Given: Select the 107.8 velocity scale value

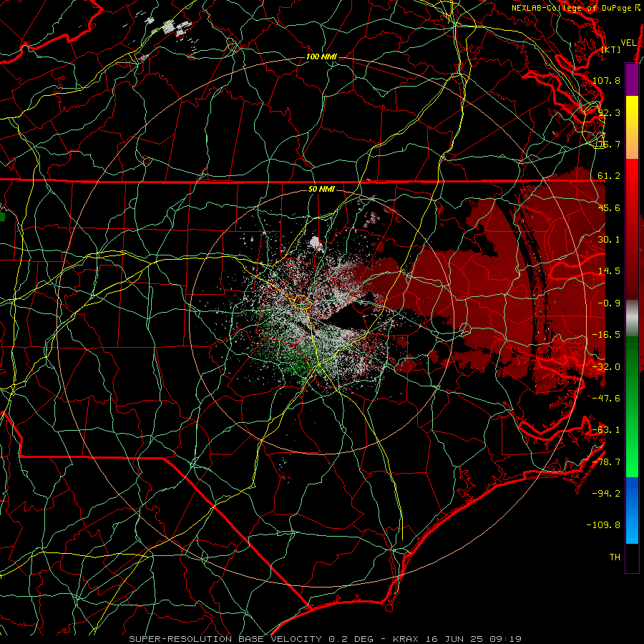Looking at the screenshot, I should coord(606,80).
